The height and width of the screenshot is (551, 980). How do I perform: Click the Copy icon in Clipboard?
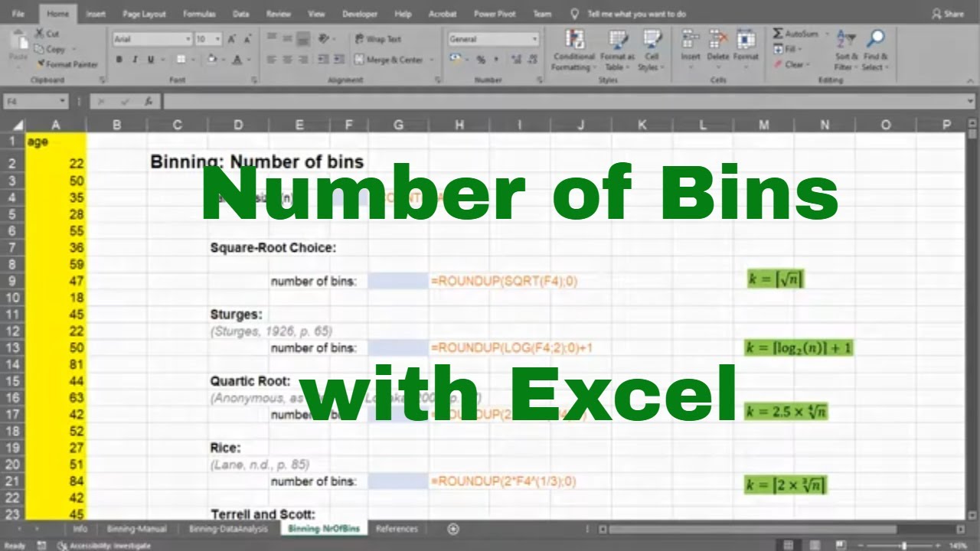pyautogui.click(x=39, y=49)
